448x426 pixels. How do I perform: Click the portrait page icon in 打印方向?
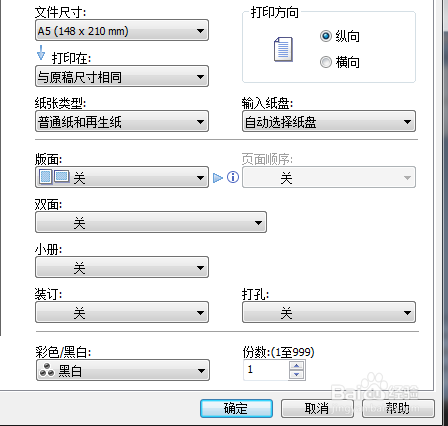(283, 49)
